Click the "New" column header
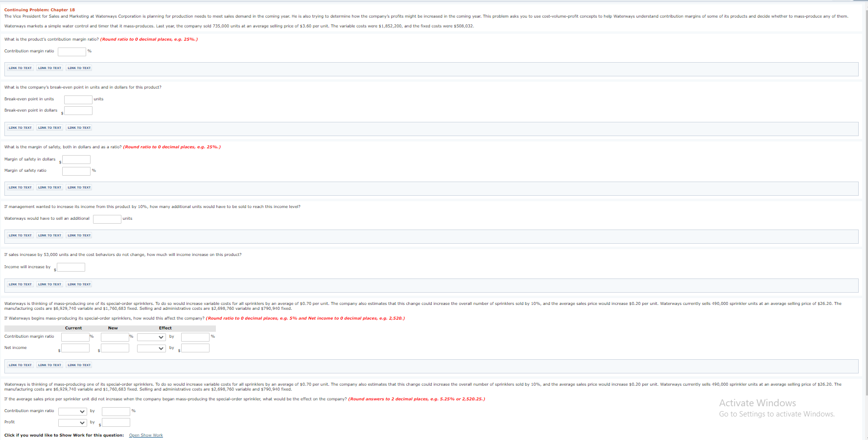This screenshot has width=868, height=440. (113, 328)
